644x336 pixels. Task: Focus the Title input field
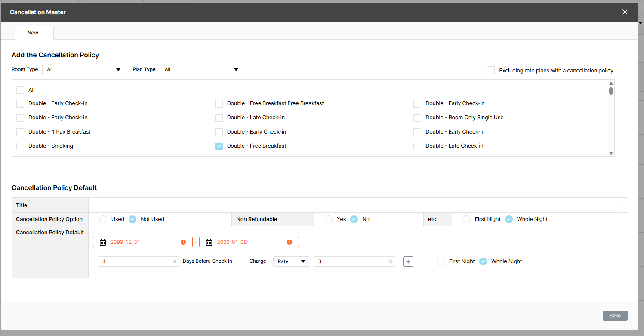click(x=357, y=205)
